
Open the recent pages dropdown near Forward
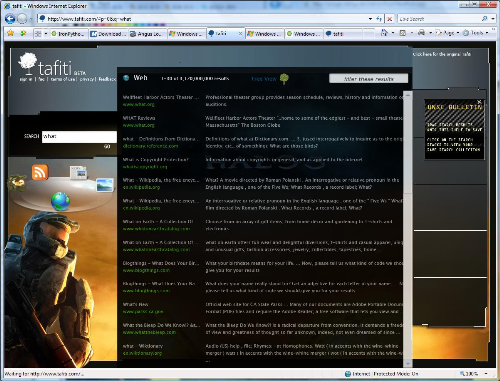pos(31,19)
